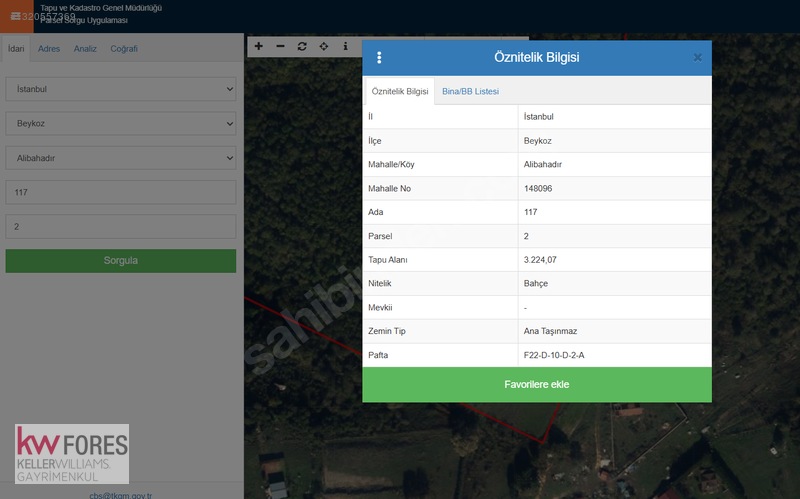Image resolution: width=800 pixels, height=499 pixels.
Task: Select the Öznitelik Bilgisi tab in dialog
Action: point(400,91)
